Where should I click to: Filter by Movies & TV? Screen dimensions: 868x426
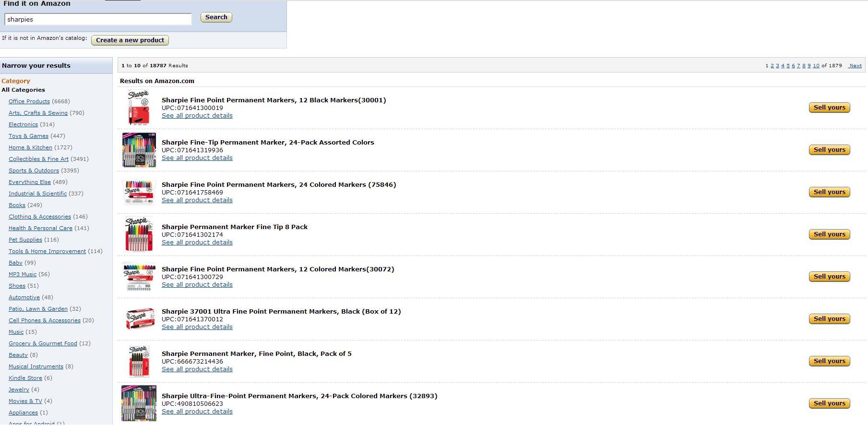(x=25, y=401)
